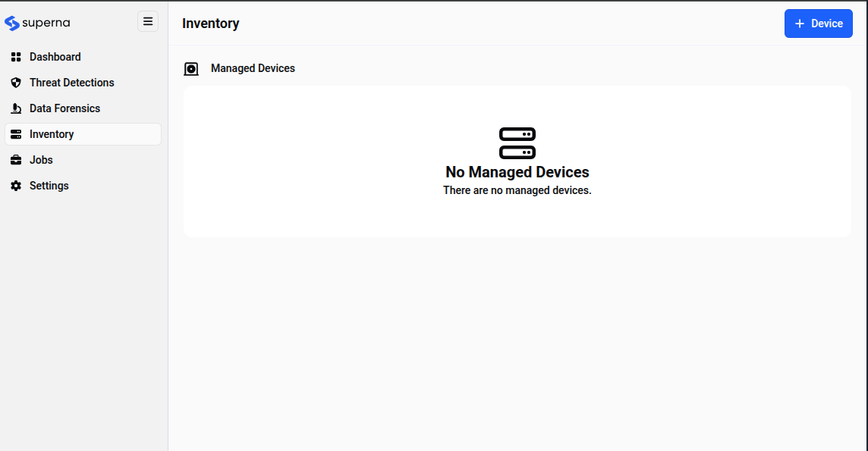Image resolution: width=868 pixels, height=451 pixels.
Task: Navigate to the Data Forensics section
Action: [x=64, y=108]
